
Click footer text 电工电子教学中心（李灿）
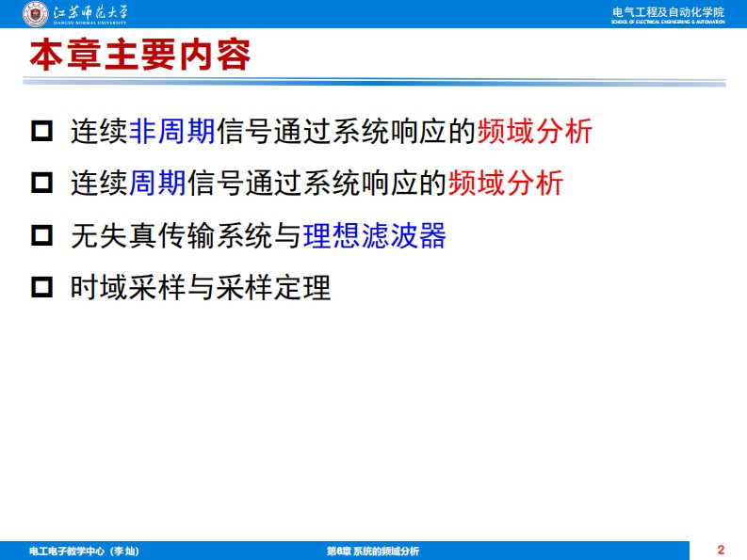click(85, 551)
